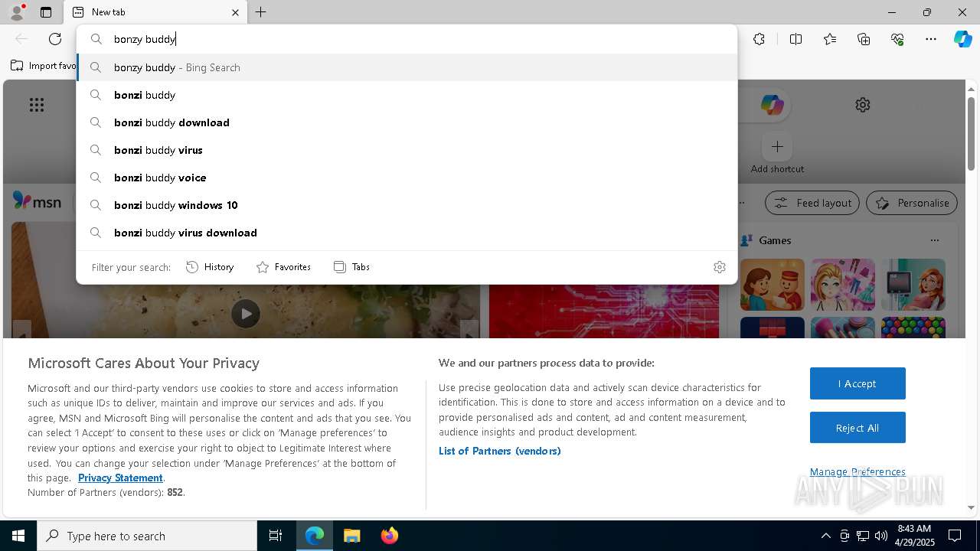Open the tab actions menu icon
The image size is (980, 551).
pyautogui.click(x=46, y=12)
